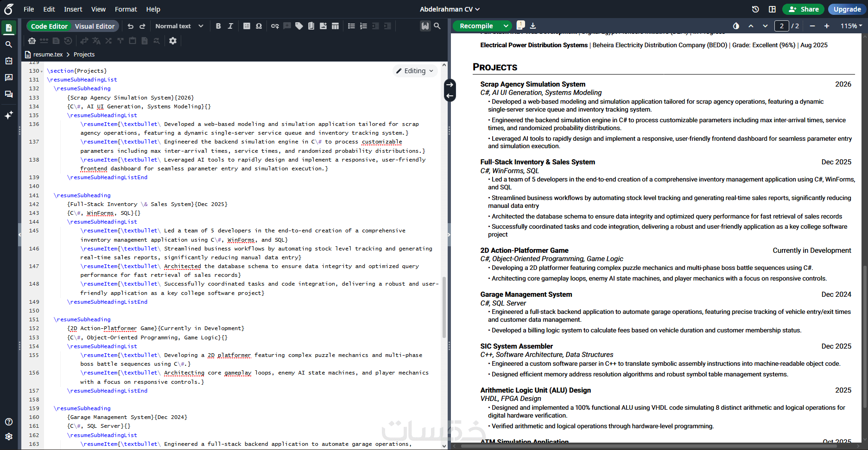Open the help question-mark icon
Image resolution: width=868 pixels, height=450 pixels.
point(9,422)
